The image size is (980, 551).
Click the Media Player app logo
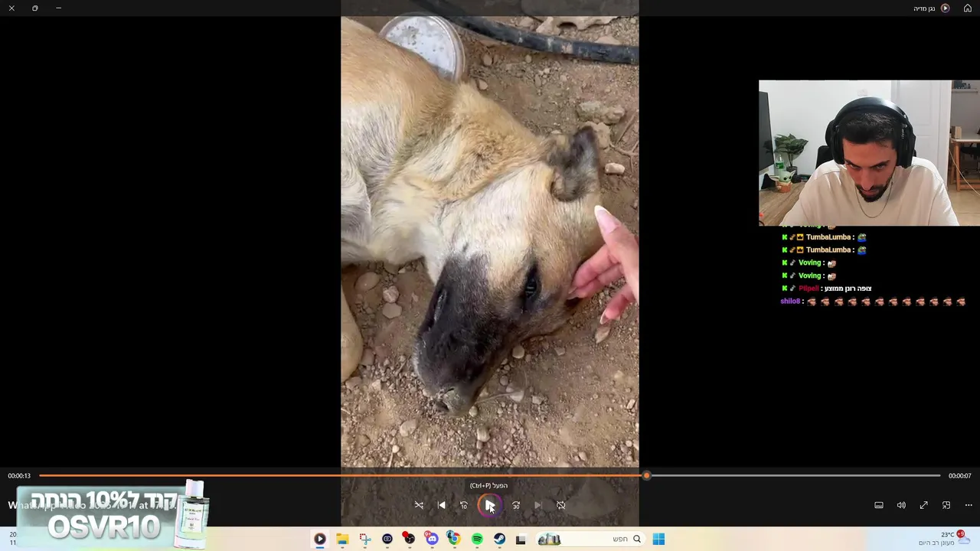pyautogui.click(x=945, y=8)
